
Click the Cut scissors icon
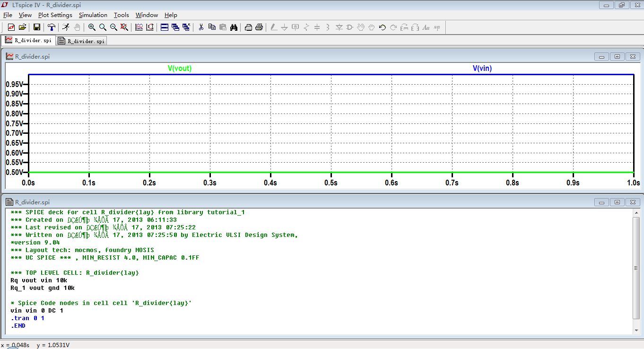[200, 27]
